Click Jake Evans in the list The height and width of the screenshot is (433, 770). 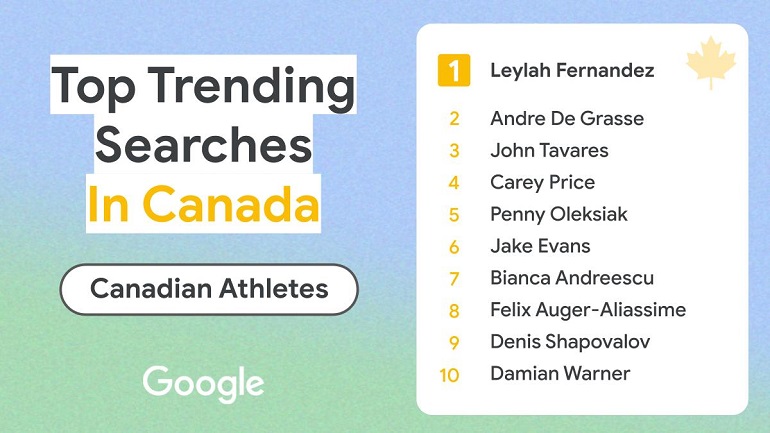(540, 246)
